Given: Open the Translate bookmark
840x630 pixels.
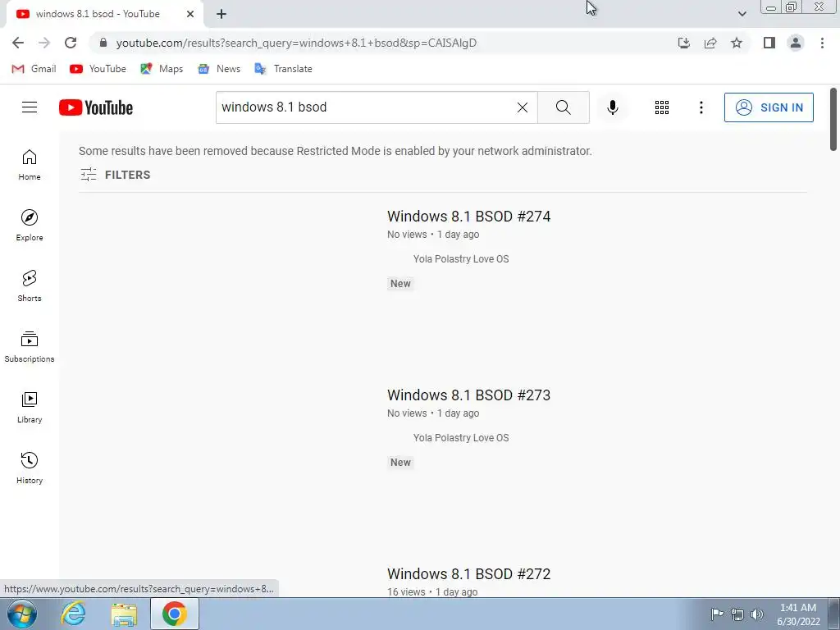Looking at the screenshot, I should (283, 69).
